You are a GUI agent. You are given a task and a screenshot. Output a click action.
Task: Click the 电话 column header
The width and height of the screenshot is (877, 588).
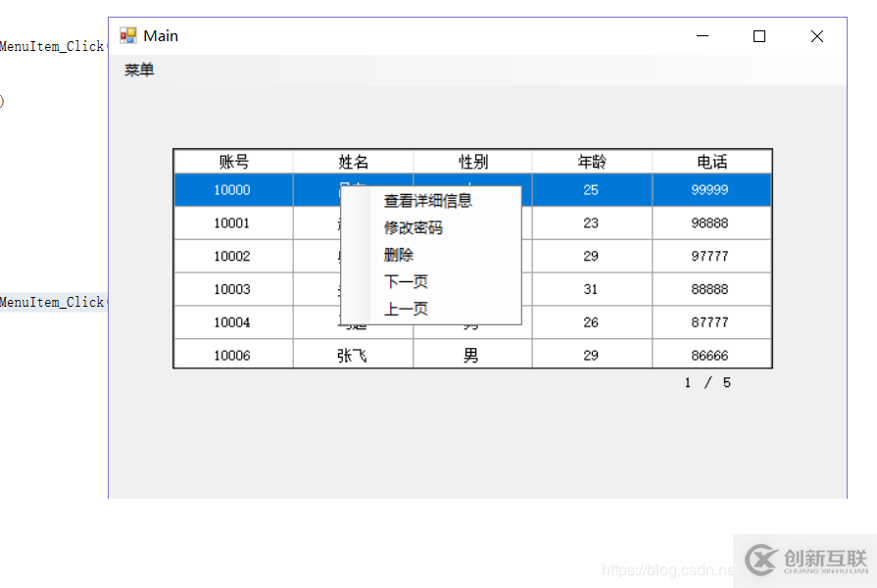coord(711,162)
